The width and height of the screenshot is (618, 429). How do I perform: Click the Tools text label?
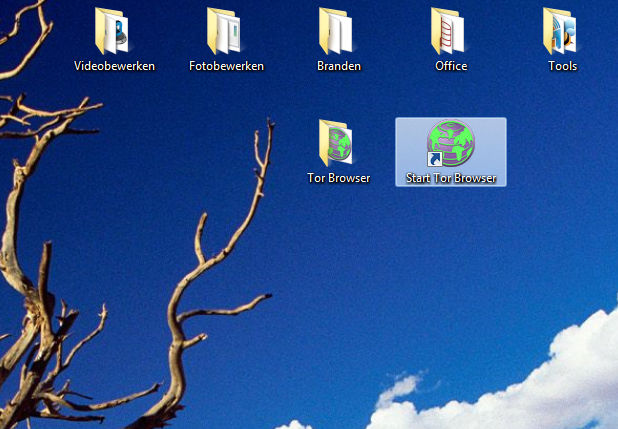[563, 67]
